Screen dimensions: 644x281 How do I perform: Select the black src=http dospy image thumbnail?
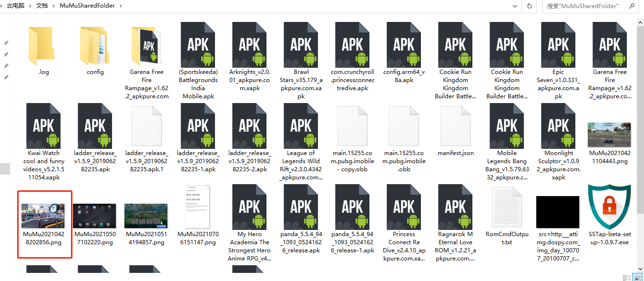pyautogui.click(x=558, y=212)
